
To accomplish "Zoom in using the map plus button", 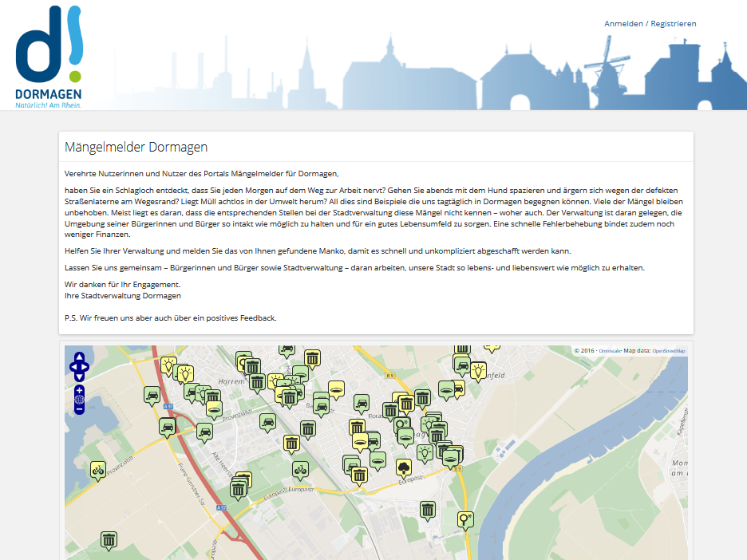I will (79, 390).
